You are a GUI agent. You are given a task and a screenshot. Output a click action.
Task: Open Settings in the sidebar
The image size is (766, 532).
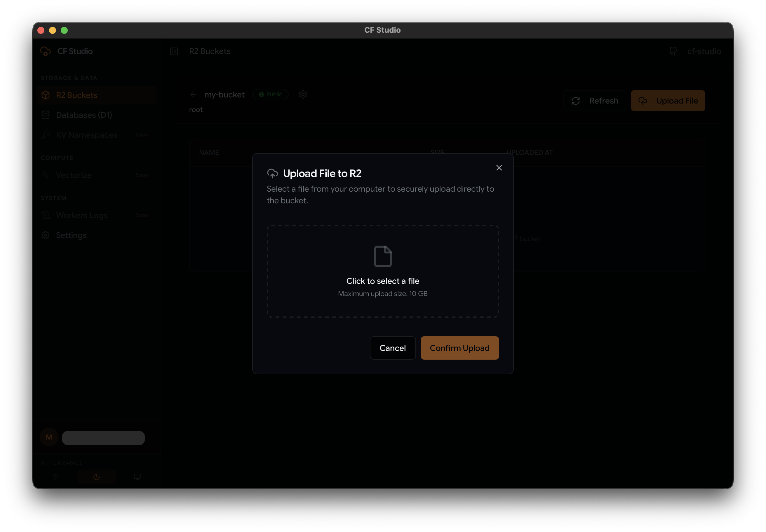click(71, 235)
